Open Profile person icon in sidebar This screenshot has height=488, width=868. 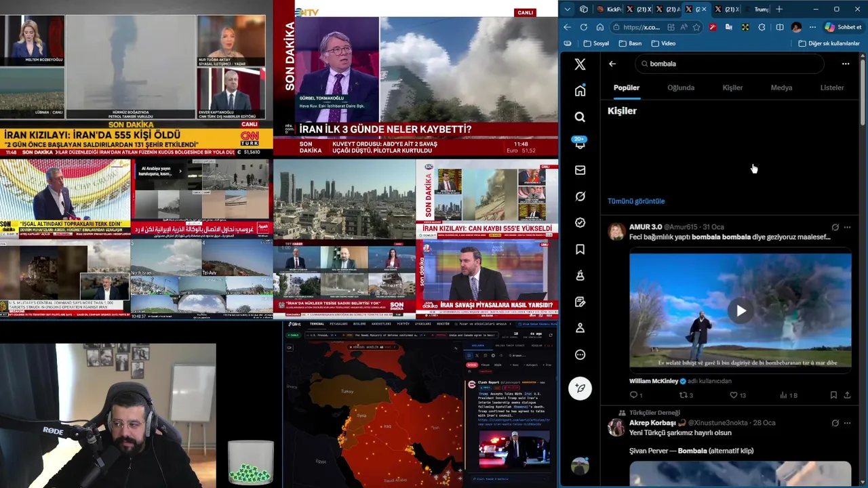pos(580,328)
